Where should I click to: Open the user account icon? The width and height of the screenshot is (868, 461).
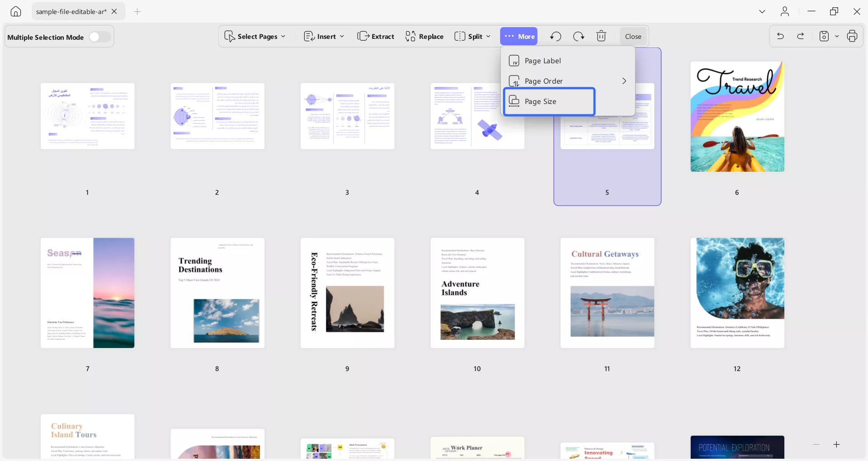785,11
